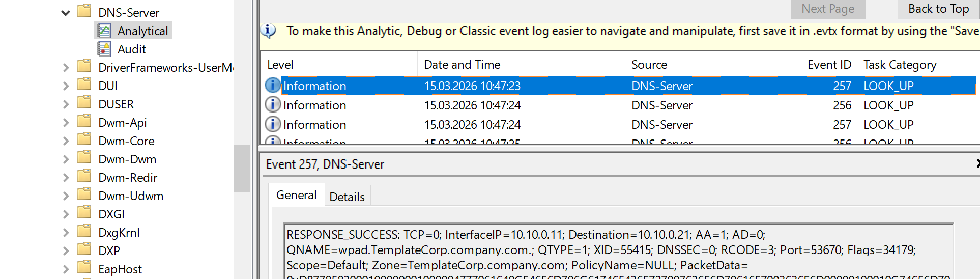Expand the EapHost tree node
The height and width of the screenshot is (279, 980).
pos(66,269)
